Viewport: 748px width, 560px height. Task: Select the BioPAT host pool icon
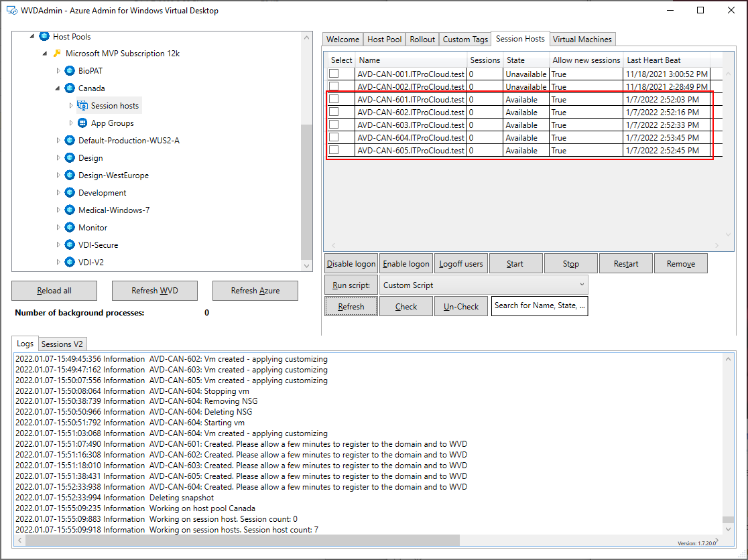tap(70, 71)
